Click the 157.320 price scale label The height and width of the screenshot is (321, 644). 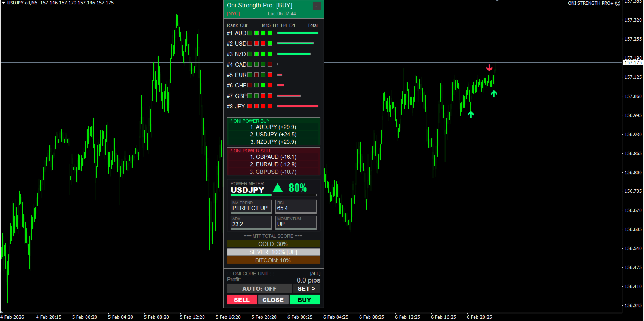633,20
